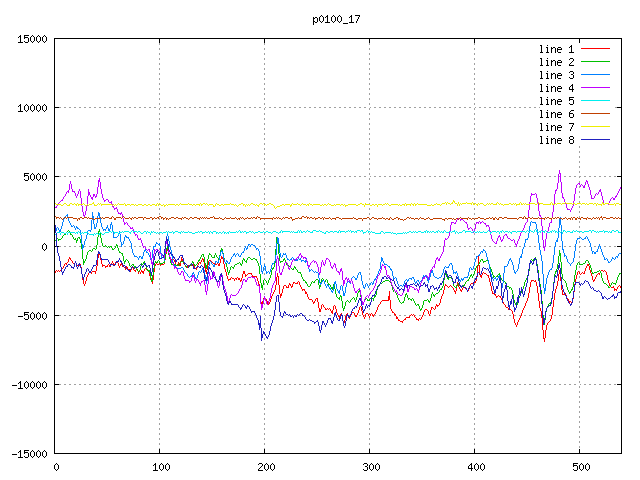Click the 500 x-axis tick label

[580, 467]
